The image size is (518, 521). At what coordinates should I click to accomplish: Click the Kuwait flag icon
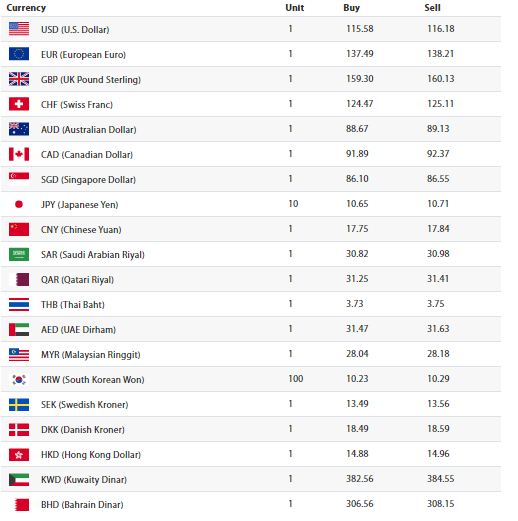pos(19,479)
